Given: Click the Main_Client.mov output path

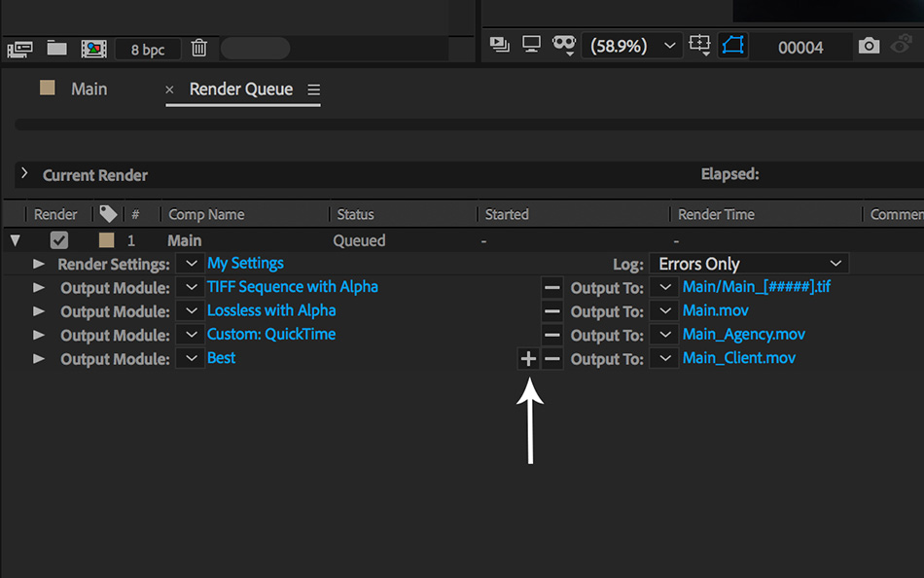Looking at the screenshot, I should pos(738,358).
